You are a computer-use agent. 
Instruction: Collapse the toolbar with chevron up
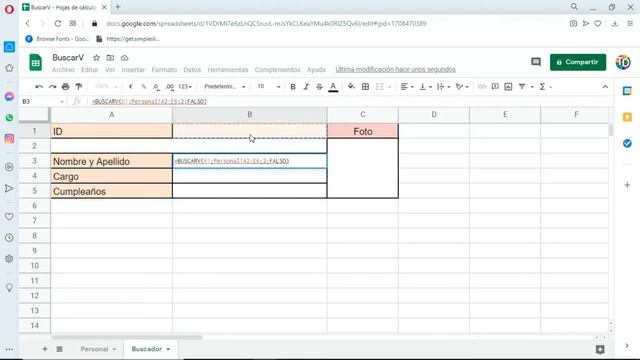point(605,87)
